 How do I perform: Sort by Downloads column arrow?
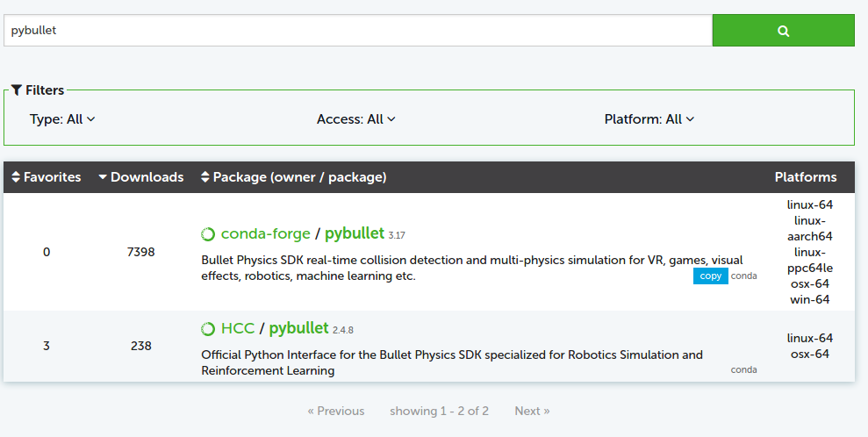103,177
